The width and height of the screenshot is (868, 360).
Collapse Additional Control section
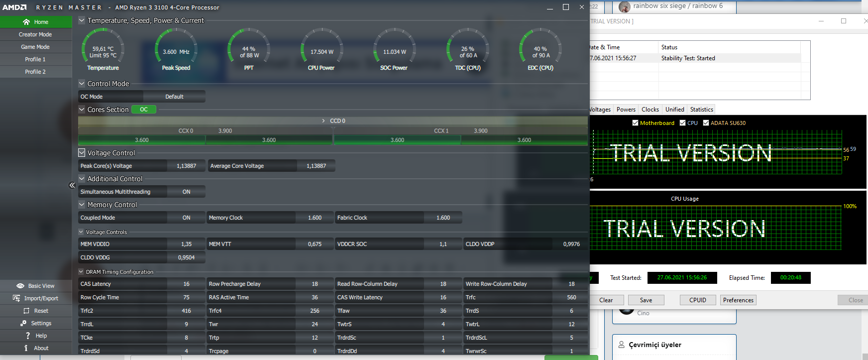(82, 179)
